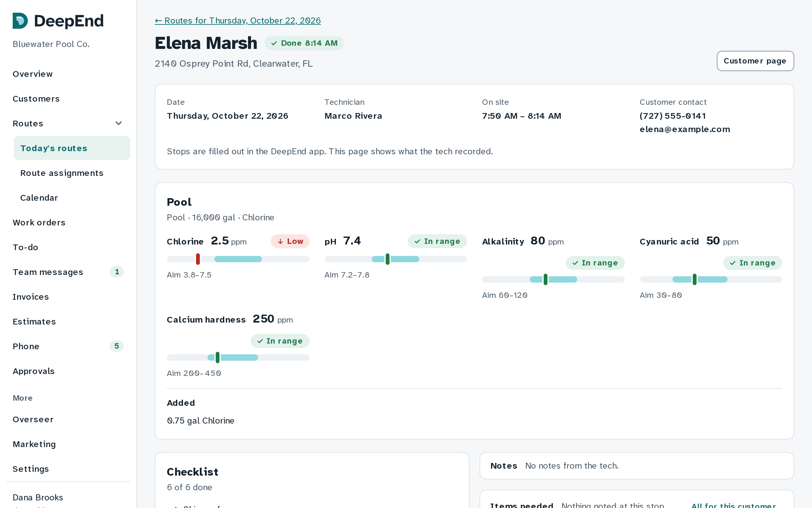Click the Cyanuric acid gauge marker
The height and width of the screenshot is (508, 812).
[x=695, y=279]
